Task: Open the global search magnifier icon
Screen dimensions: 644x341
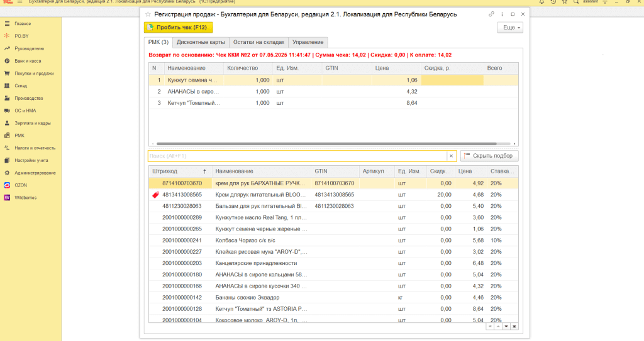Action: [x=576, y=2]
